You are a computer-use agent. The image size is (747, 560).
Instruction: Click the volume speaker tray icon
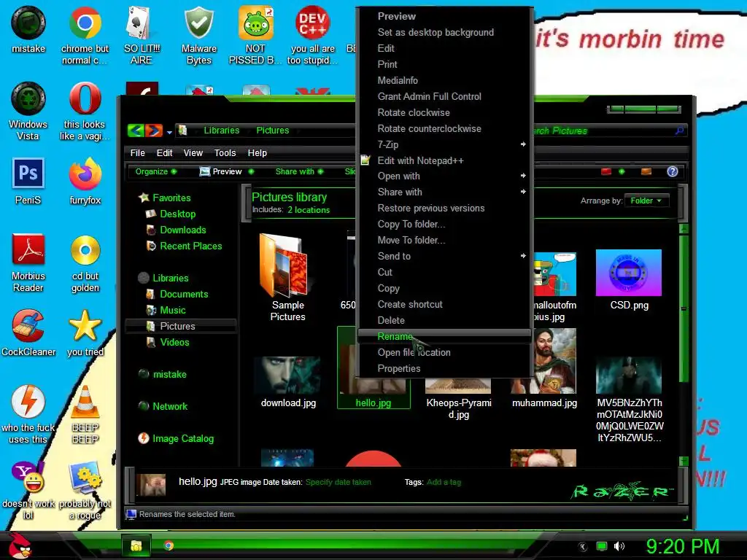tap(619, 546)
